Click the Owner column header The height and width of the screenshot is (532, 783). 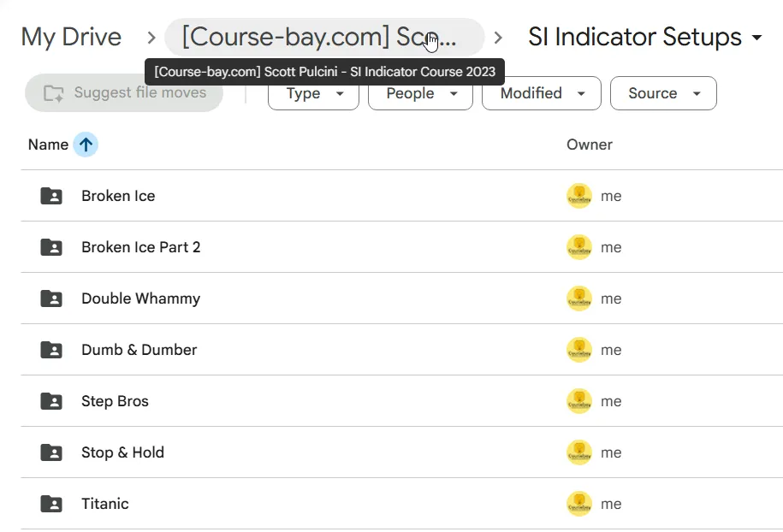[x=590, y=145]
